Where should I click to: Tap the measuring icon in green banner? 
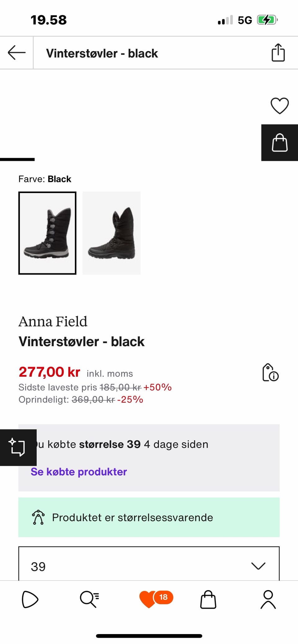tap(38, 517)
